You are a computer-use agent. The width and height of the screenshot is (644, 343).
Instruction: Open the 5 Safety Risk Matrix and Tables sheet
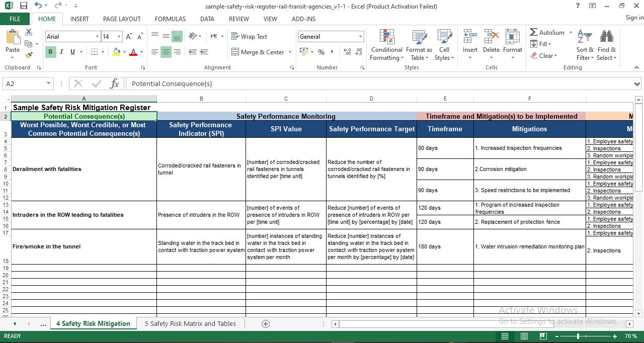190,323
